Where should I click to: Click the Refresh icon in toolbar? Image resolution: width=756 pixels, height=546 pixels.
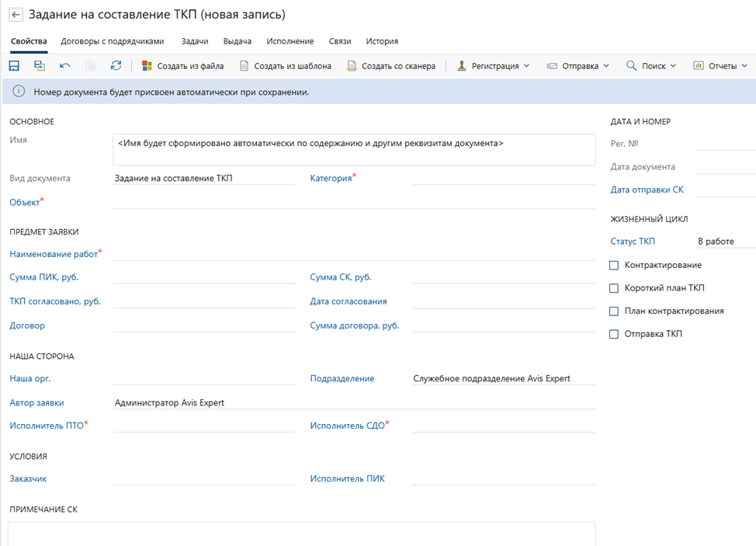116,65
